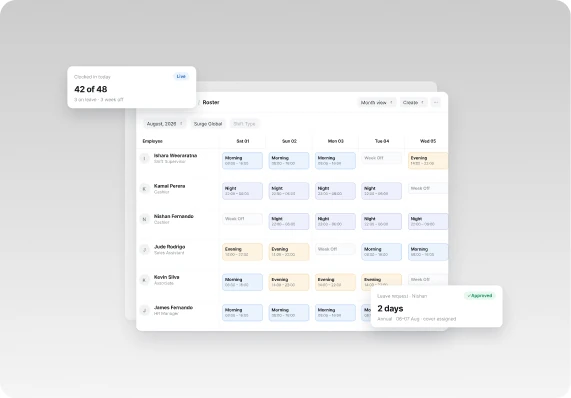Viewport: 571px width, 398px height.
Task: Open the more options ellipsis menu
Action: pos(436,103)
